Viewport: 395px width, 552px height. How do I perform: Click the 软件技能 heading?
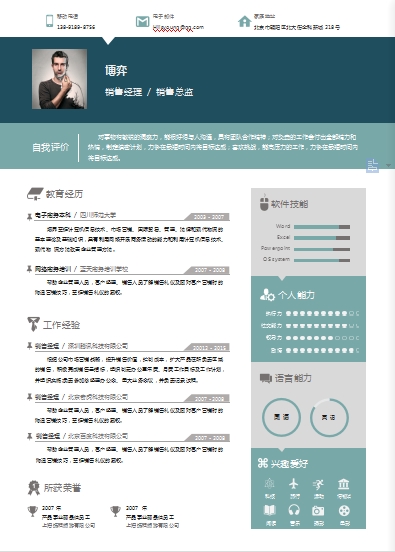289,204
